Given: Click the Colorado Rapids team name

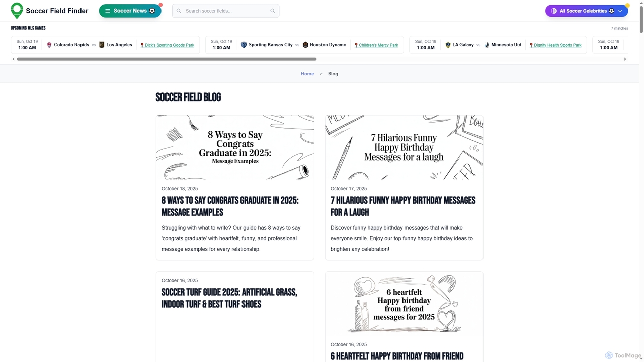Looking at the screenshot, I should pos(71,45).
